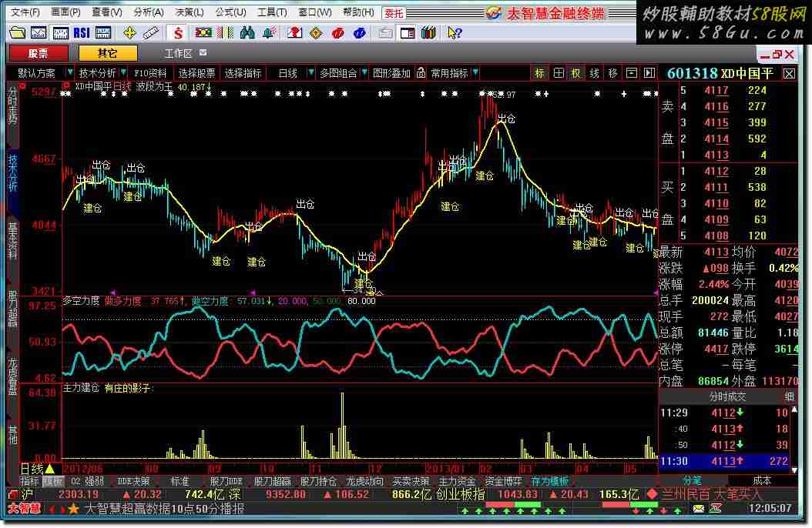Select the 资金博弈 indicator tab
812x528 pixels.
[503, 482]
